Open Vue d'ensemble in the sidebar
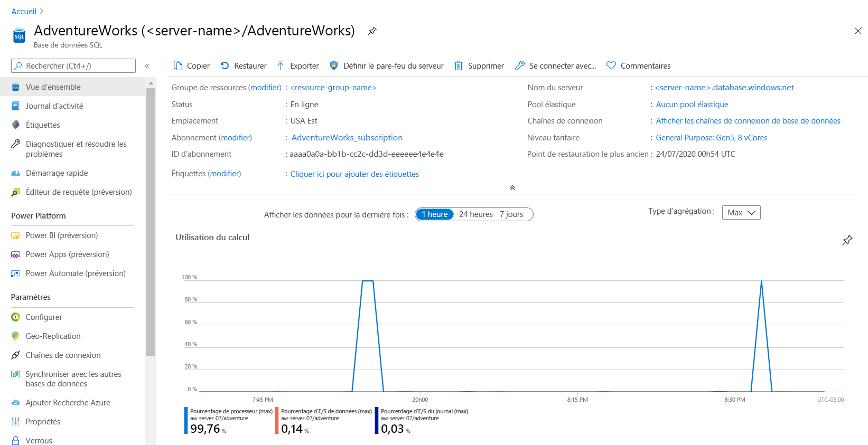This screenshot has width=868, height=445. (72, 87)
